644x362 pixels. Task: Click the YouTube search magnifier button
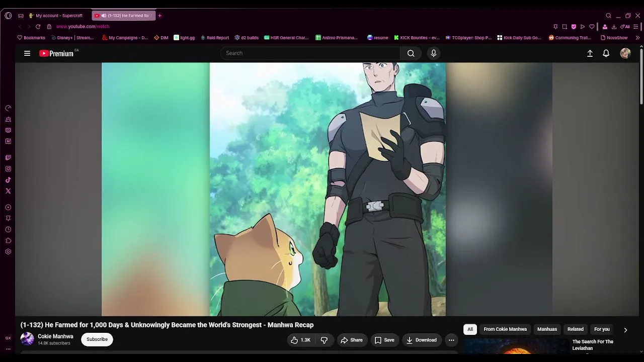click(x=411, y=53)
